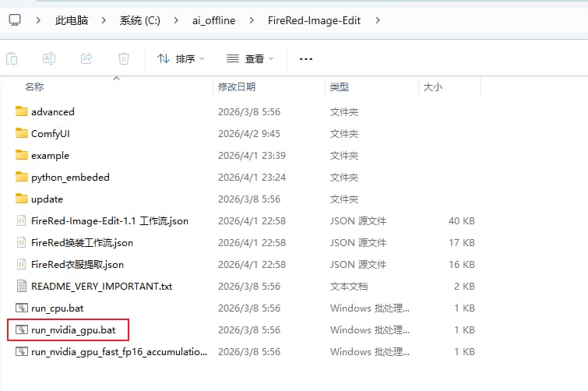Image resolution: width=588 pixels, height=391 pixels.
Task: Click the Delete trash can icon
Action: (123, 58)
